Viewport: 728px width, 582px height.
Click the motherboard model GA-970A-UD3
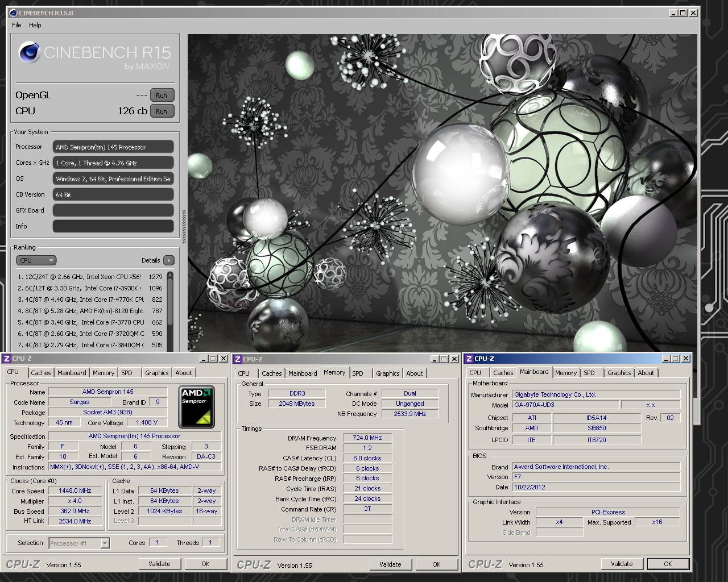click(x=566, y=405)
